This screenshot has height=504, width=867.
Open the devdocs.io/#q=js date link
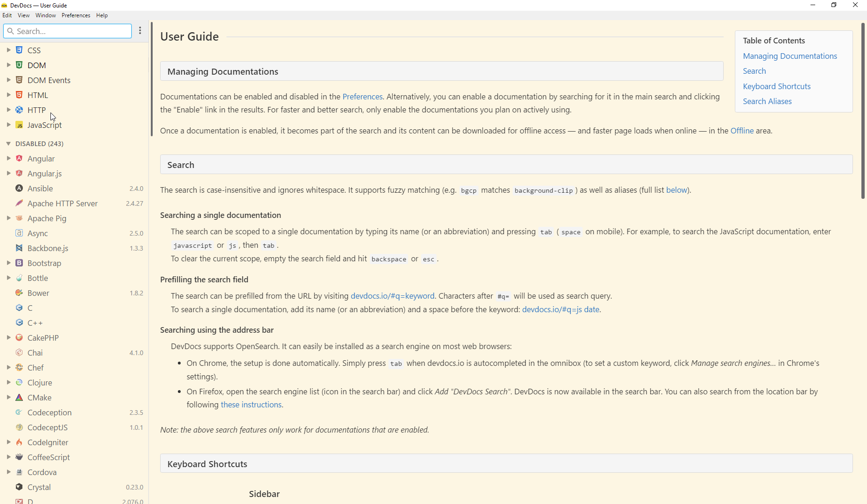point(561,309)
